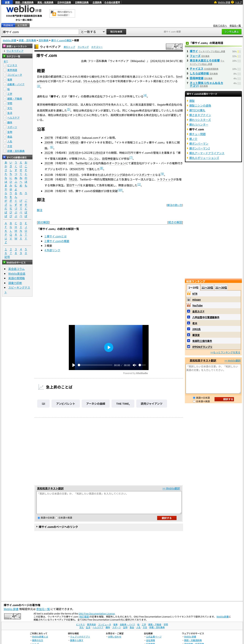Expand the 電車 category
The height and width of the screenshot is (644, 244).
5,80
